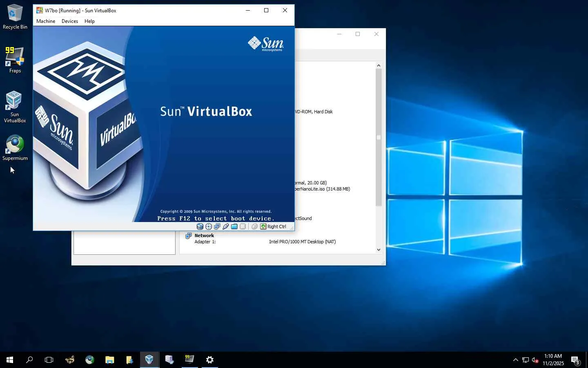Click the Sun Microsystems logo in the VM splash

(x=266, y=43)
